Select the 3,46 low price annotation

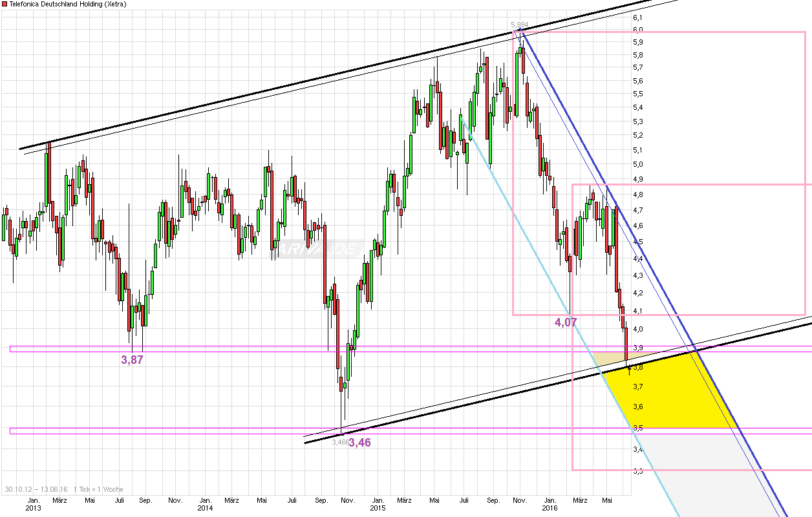(x=359, y=442)
